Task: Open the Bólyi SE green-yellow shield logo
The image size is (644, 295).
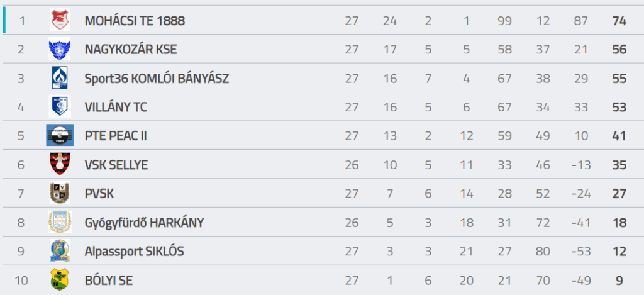Action: tap(60, 280)
